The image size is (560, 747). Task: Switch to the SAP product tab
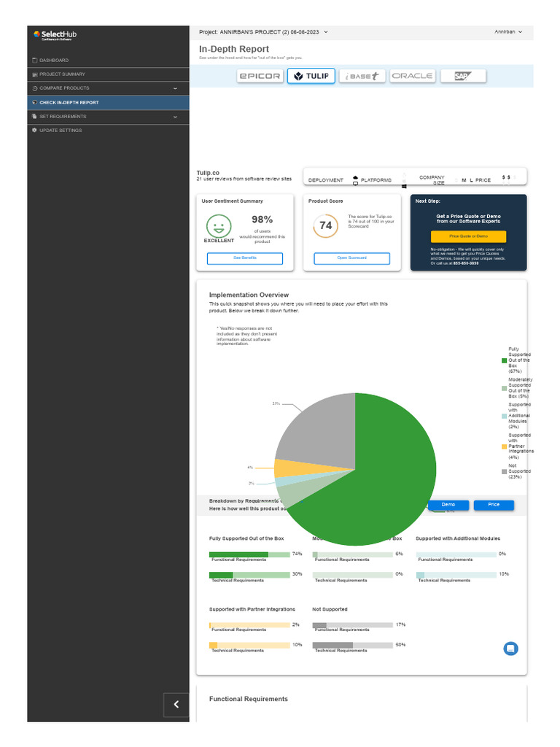point(463,76)
